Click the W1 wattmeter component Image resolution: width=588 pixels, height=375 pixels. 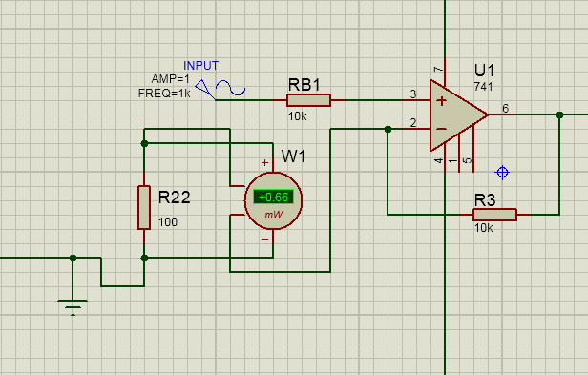tap(273, 200)
